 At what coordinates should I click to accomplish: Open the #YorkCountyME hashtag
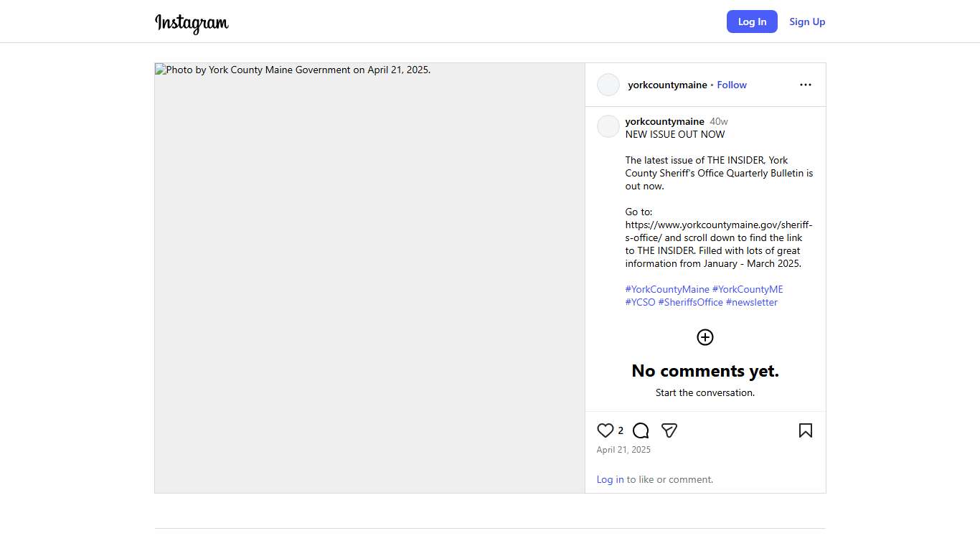[748, 289]
